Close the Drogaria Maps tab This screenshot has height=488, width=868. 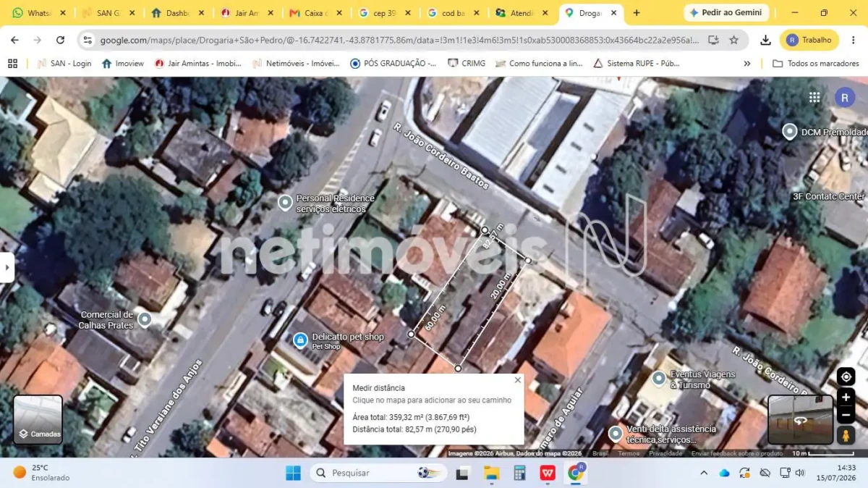[x=614, y=13]
